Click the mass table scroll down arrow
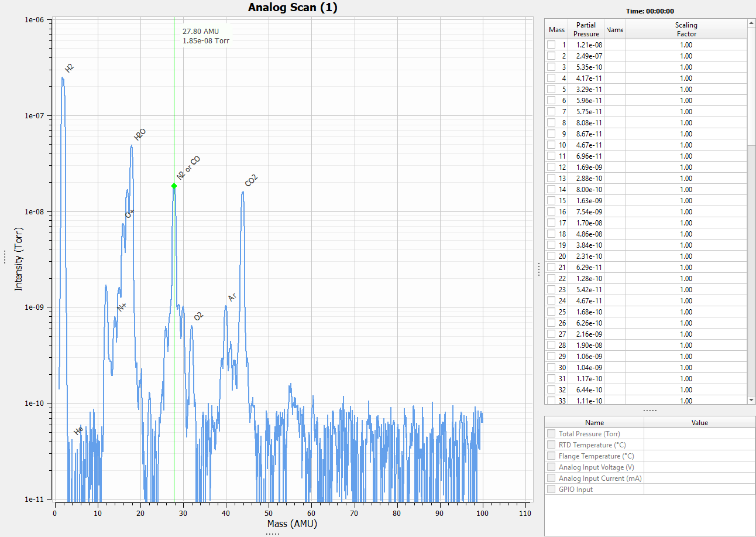Screen dimensions: 756x537 (x=751, y=400)
